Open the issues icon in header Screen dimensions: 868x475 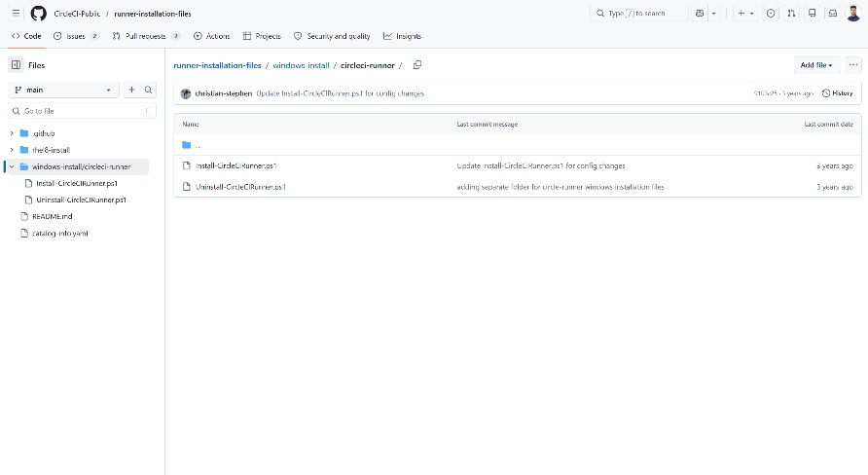click(771, 14)
